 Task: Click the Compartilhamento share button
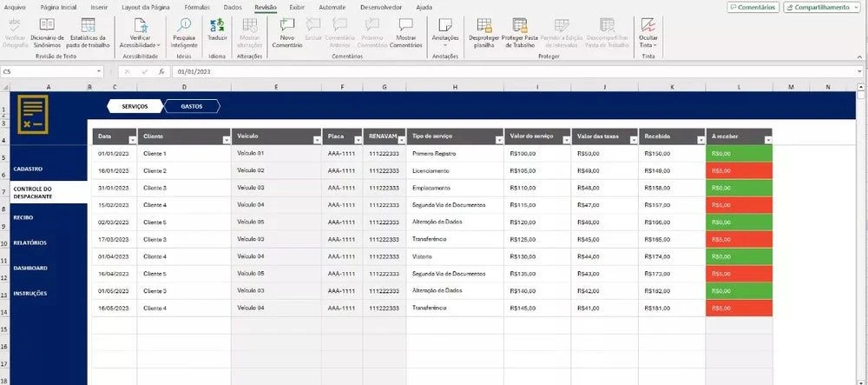[821, 7]
